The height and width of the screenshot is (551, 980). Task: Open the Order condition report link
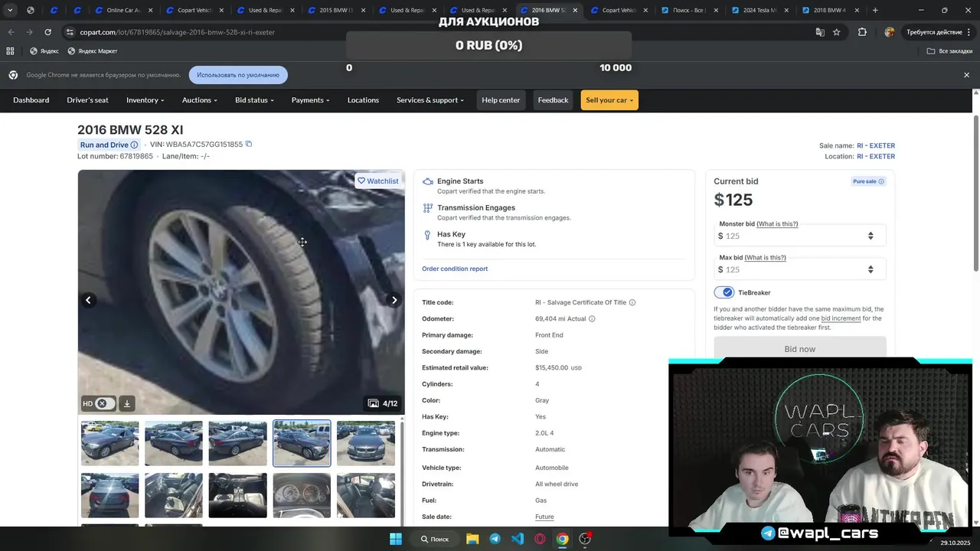[x=455, y=269]
